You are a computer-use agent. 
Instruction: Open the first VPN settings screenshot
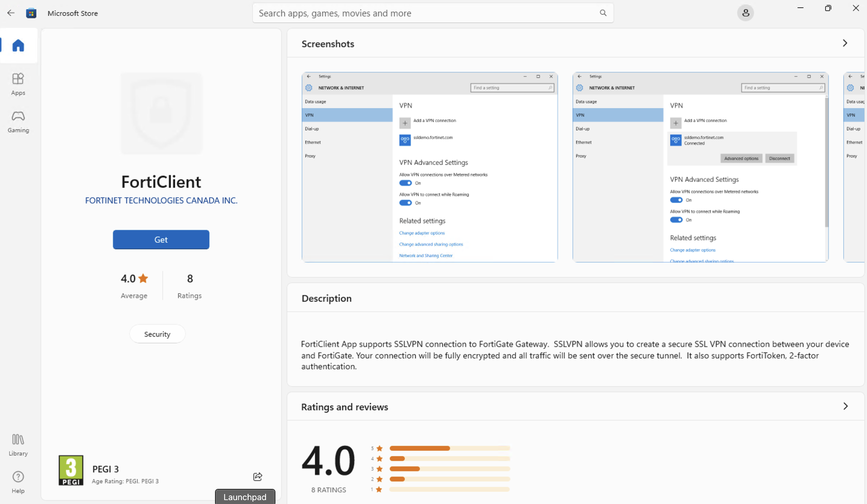429,167
